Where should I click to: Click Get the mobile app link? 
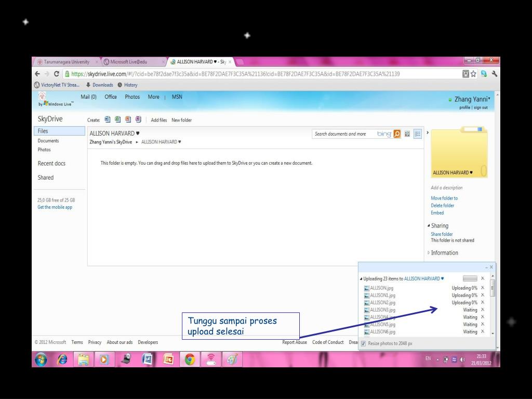click(55, 207)
